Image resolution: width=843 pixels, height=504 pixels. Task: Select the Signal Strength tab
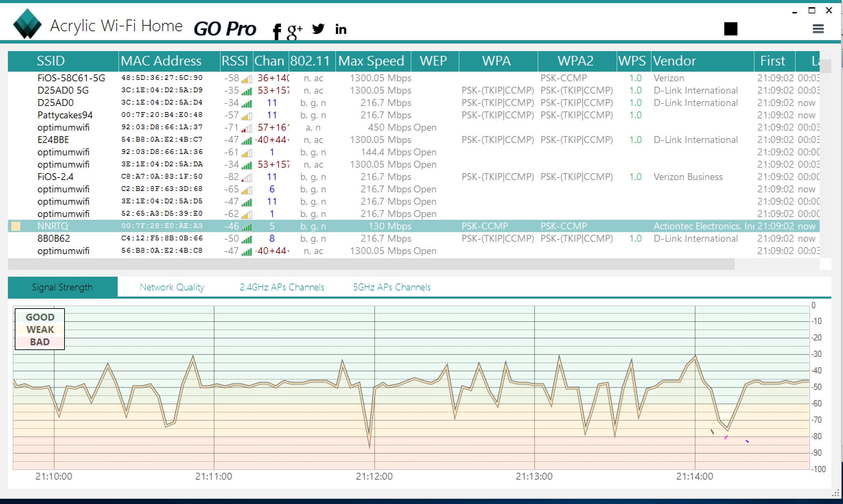[62, 287]
